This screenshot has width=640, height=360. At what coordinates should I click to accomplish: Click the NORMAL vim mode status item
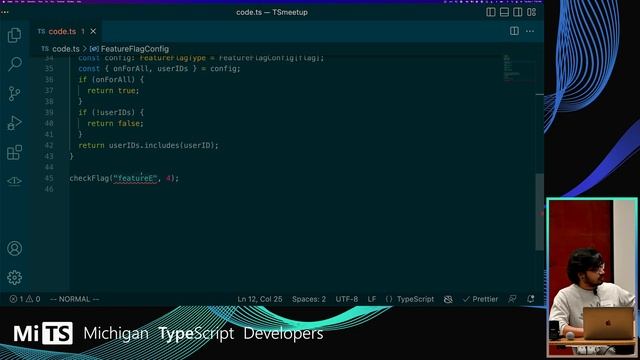[75, 299]
